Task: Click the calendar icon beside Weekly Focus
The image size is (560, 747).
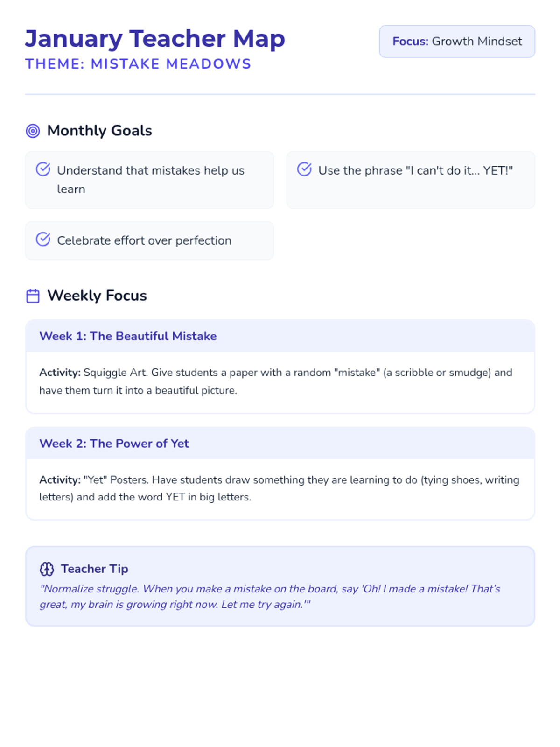Action: (33, 296)
